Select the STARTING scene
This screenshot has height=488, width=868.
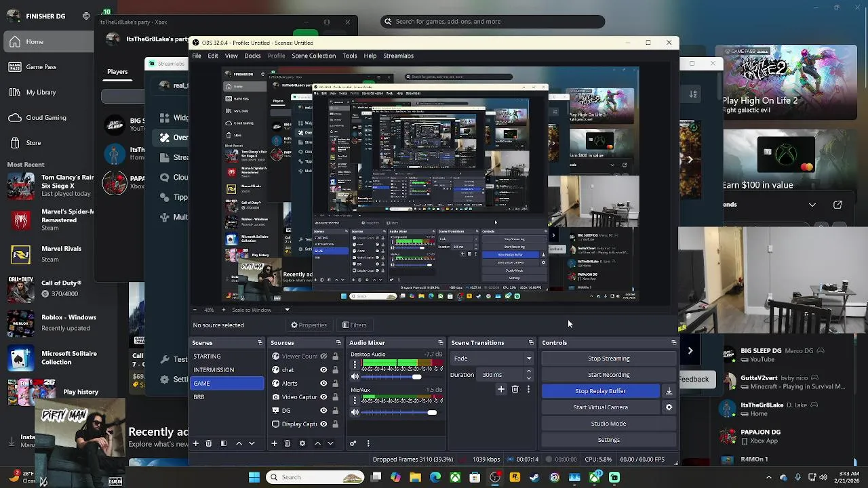(227, 357)
